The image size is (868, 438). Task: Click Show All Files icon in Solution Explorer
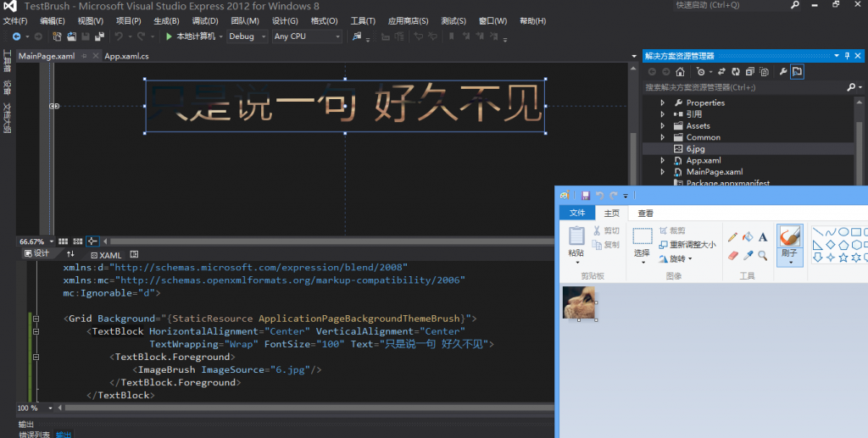coord(764,72)
